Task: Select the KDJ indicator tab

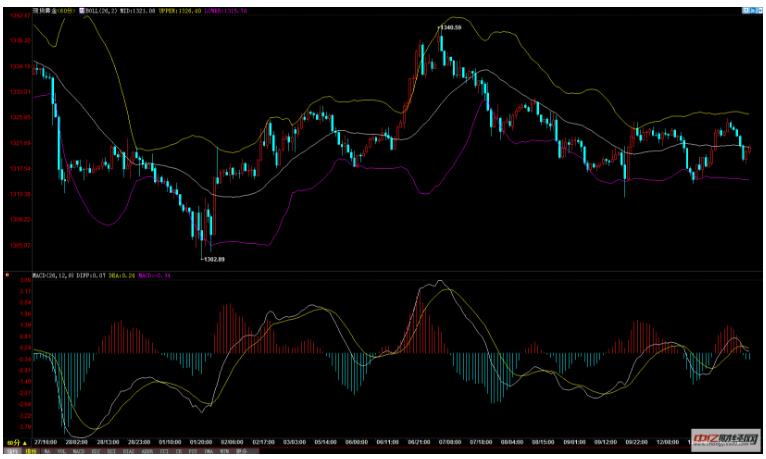Action: point(96,452)
